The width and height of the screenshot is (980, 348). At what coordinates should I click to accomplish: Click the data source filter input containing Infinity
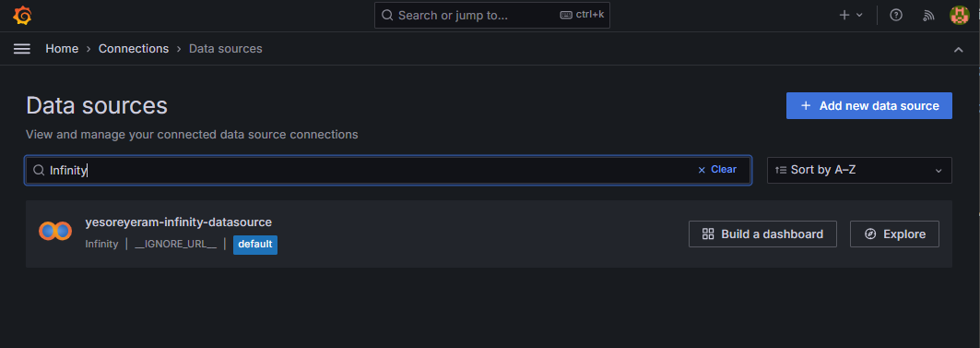[387, 170]
